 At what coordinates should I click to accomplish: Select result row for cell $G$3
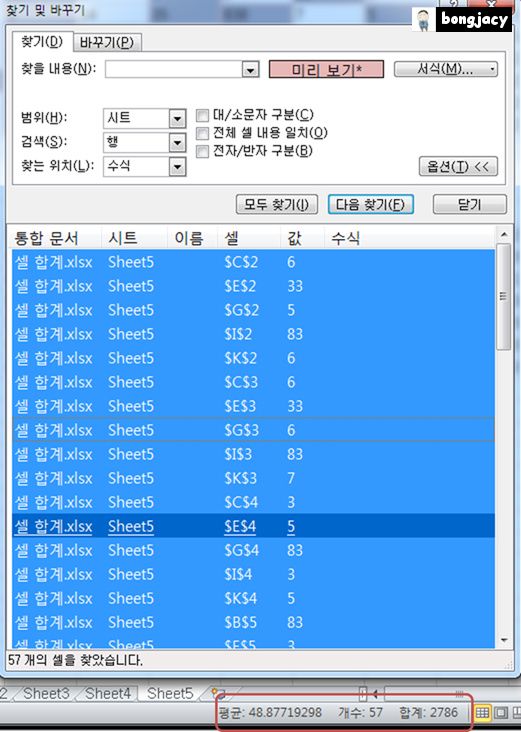253,430
